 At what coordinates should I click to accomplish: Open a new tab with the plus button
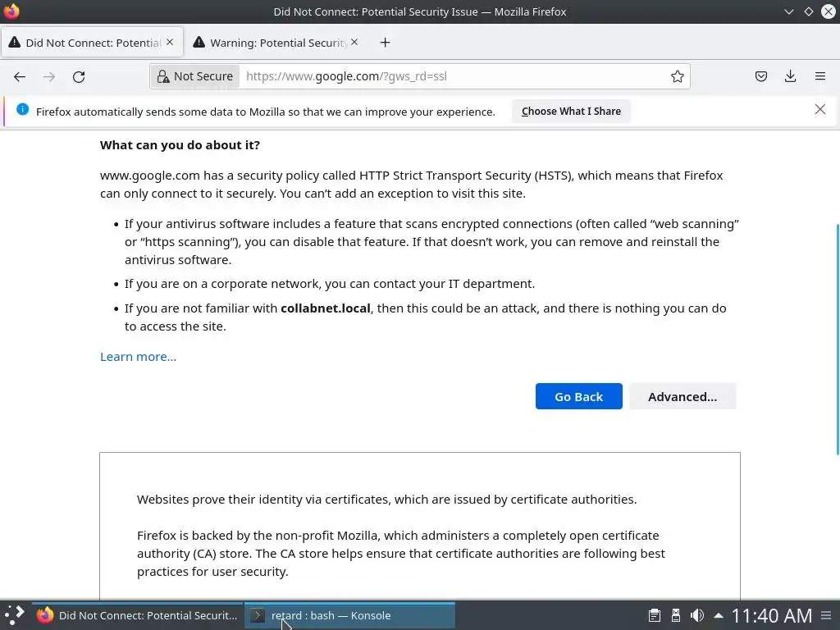pos(386,43)
